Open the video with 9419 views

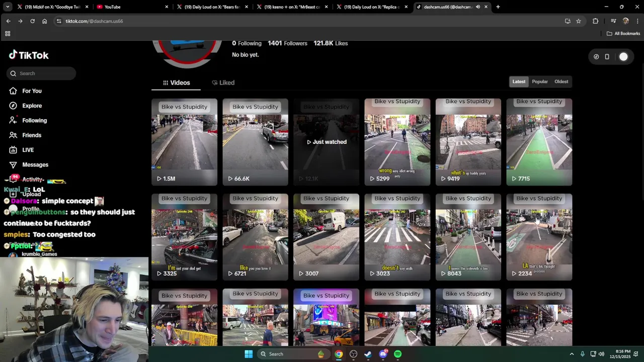[x=468, y=142]
